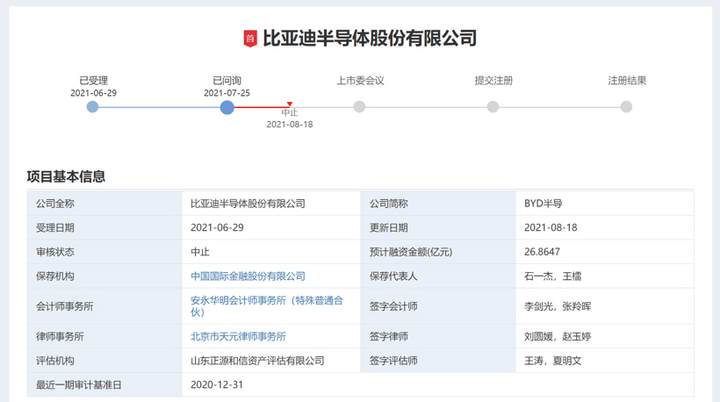Click the 上市委会议 stage label

tap(360, 81)
